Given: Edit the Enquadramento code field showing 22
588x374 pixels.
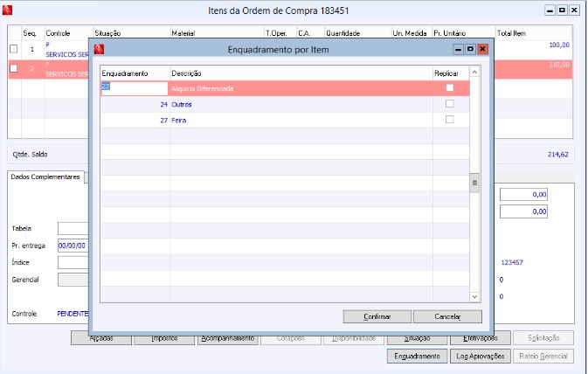Looking at the screenshot, I should [x=135, y=88].
